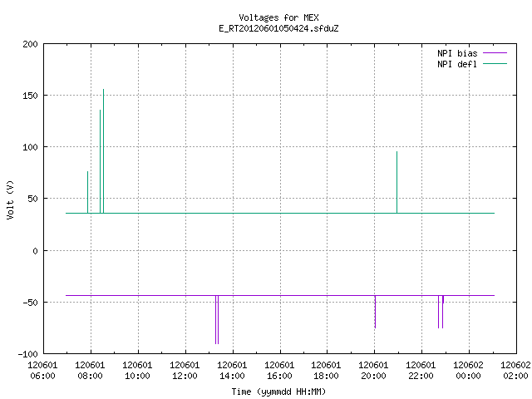
Task: Click the y-axis tick value 100
Action: pos(30,148)
